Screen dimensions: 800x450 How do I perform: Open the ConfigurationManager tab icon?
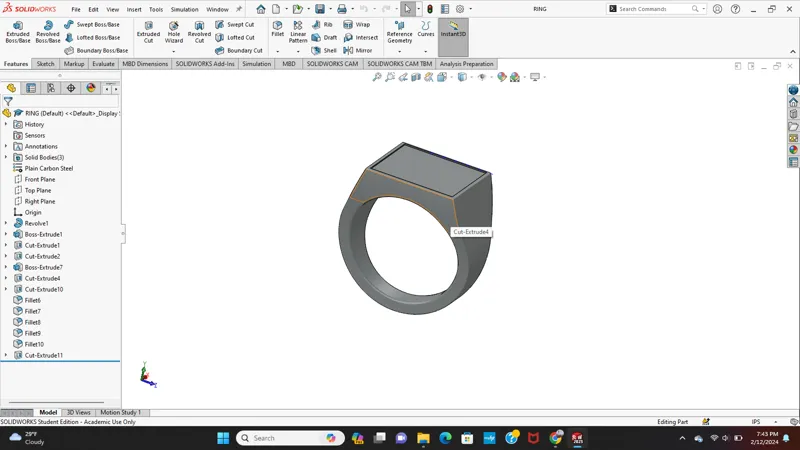click(51, 88)
